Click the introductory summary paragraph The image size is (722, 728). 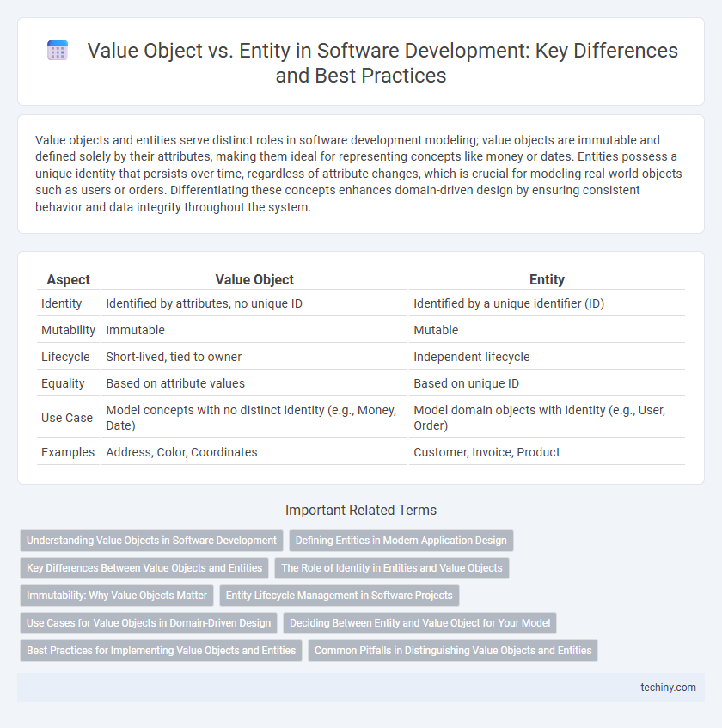point(358,174)
